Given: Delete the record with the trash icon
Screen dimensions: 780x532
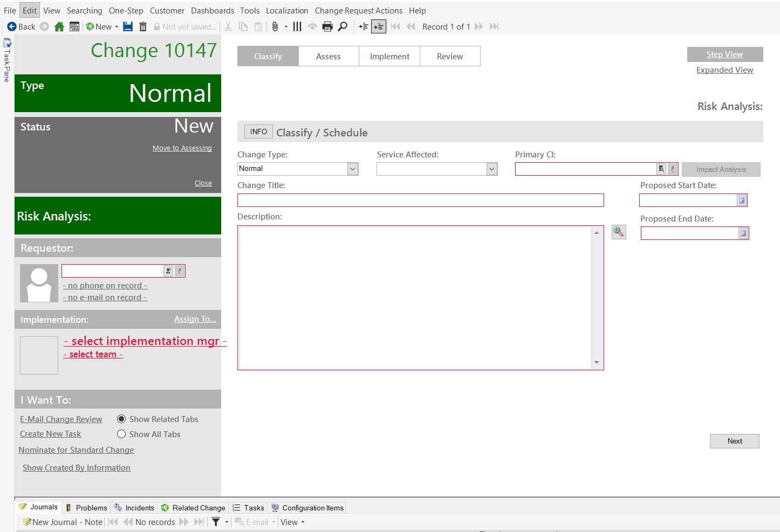Looking at the screenshot, I should pos(143,26).
